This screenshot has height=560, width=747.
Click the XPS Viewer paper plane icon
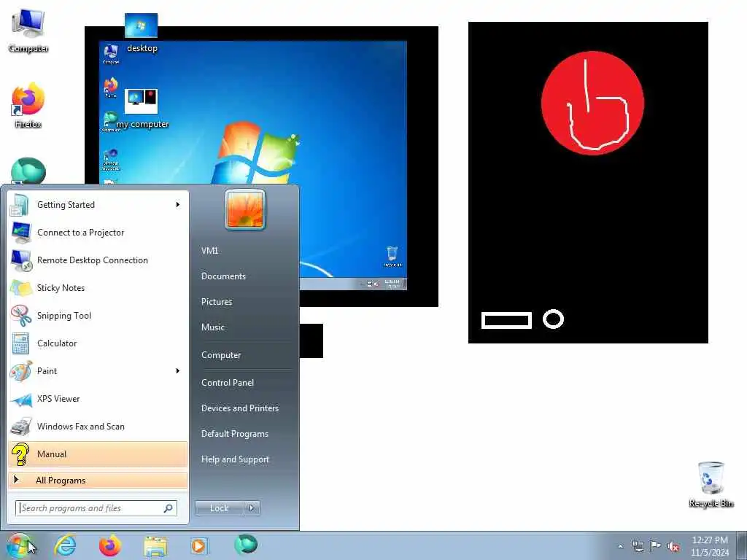[21, 399]
